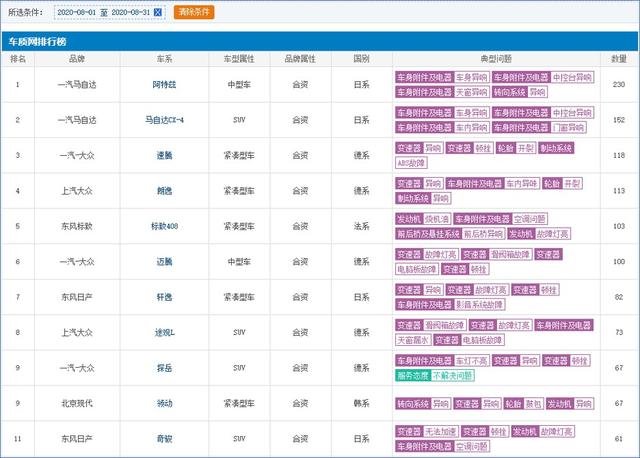Remove the 2020-08-01 date filter with X icon
The width and height of the screenshot is (640, 458).
pyautogui.click(x=158, y=12)
